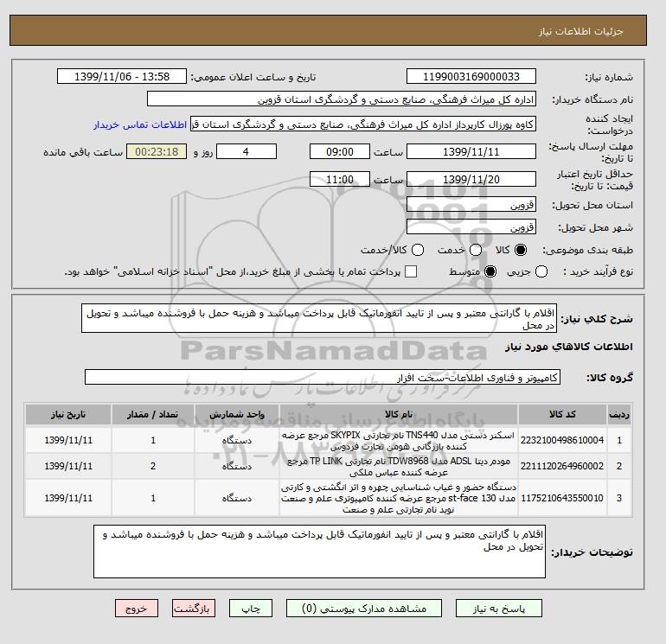Click the response deadline date 1399/11/11 field
Screen dimensions: 666x644
[471, 151]
